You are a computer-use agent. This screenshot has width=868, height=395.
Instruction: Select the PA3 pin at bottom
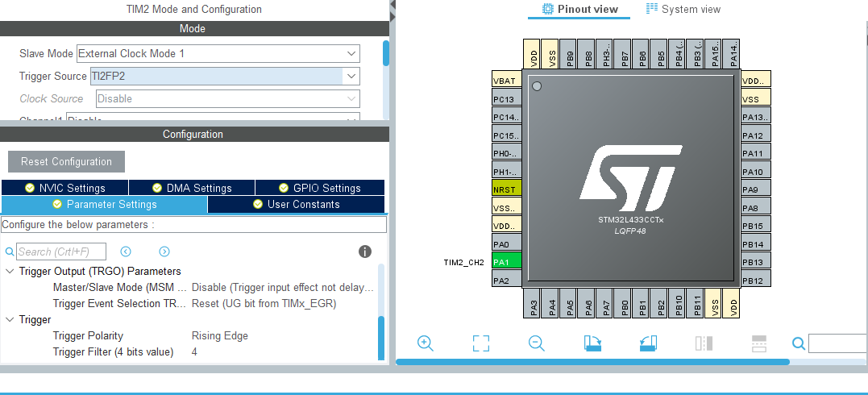[531, 303]
